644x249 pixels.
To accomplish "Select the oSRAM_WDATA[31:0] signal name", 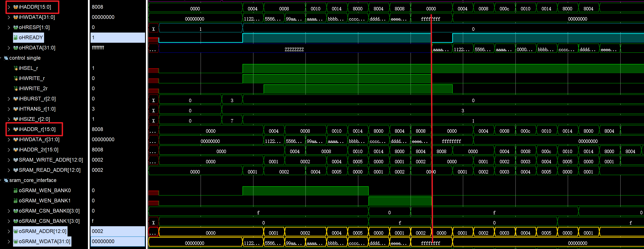I will [45, 241].
